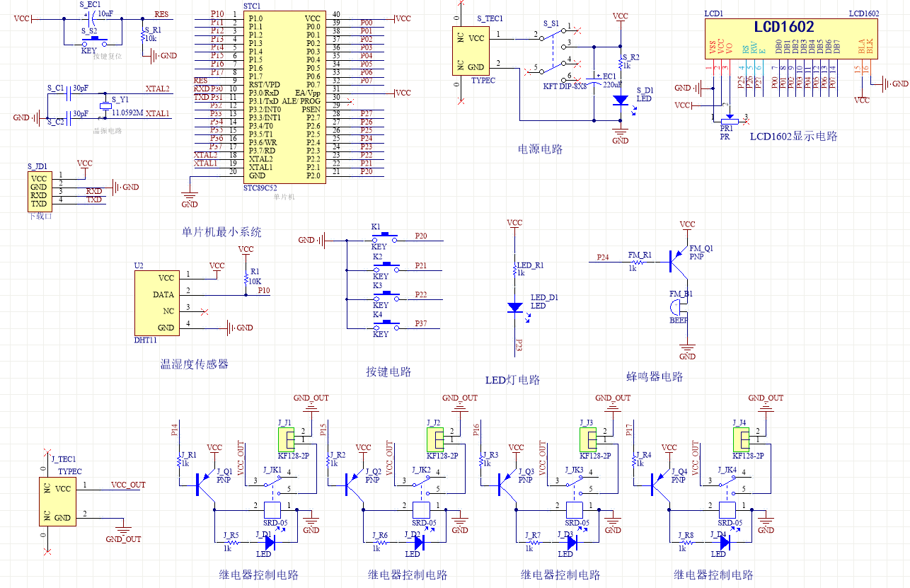Click the K4 push button symbol
Screen dimensions: 910x588
point(384,324)
